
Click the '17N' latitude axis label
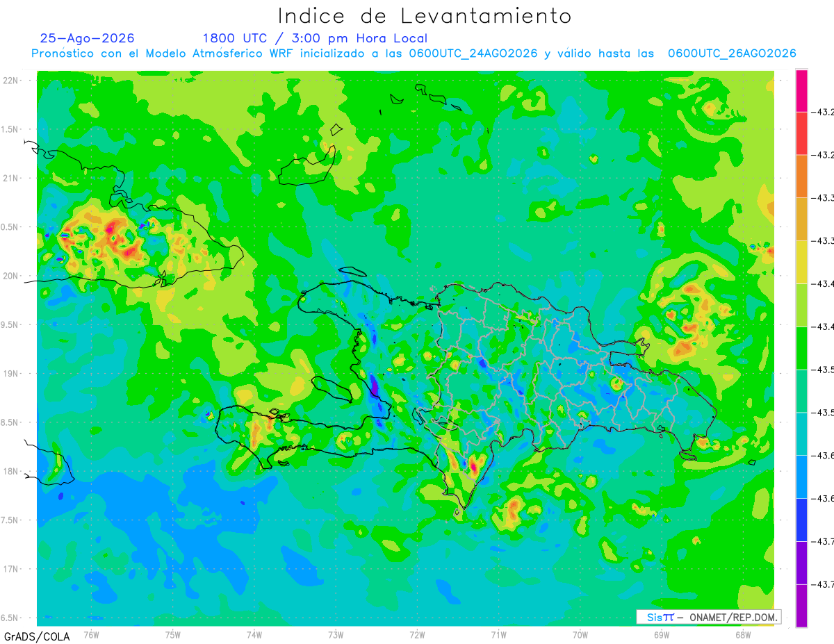coord(10,569)
